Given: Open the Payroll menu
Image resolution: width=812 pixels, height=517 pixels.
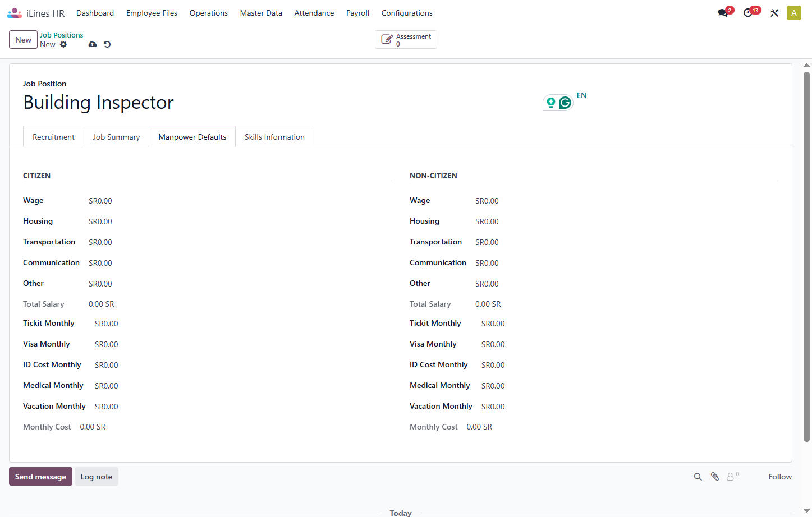Looking at the screenshot, I should coord(357,13).
